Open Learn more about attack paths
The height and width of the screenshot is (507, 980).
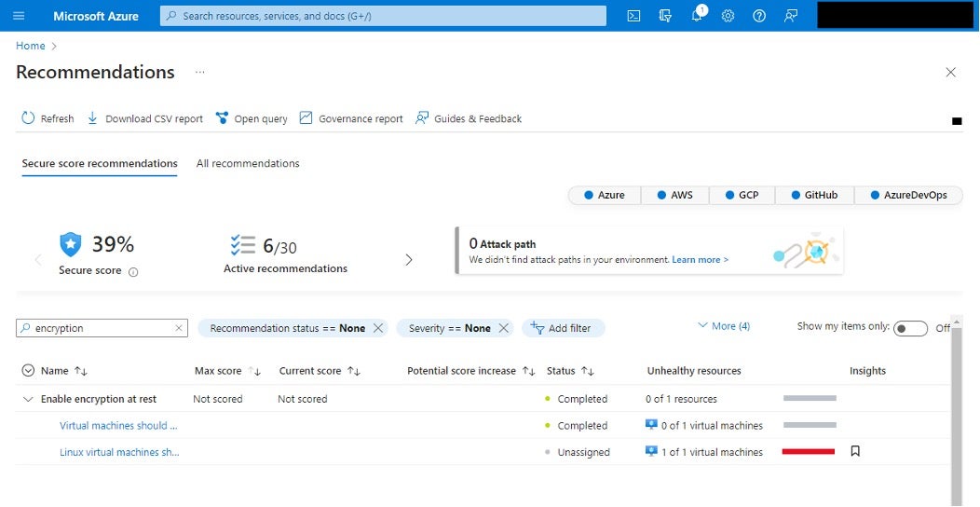pyautogui.click(x=700, y=259)
